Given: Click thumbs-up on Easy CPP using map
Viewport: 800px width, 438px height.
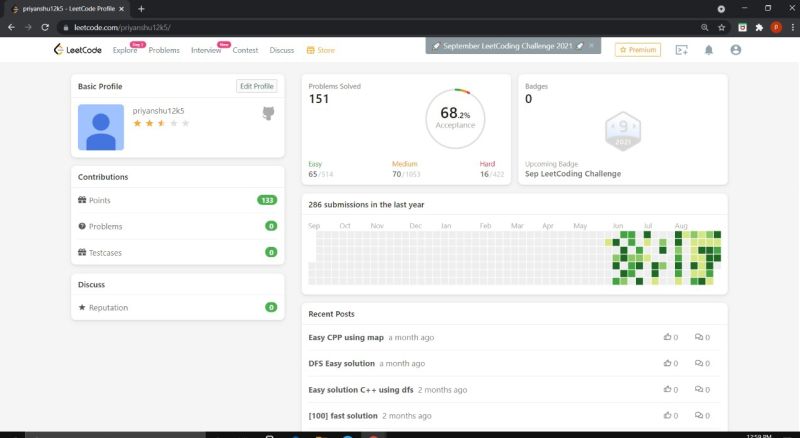Looking at the screenshot, I should click(667, 337).
